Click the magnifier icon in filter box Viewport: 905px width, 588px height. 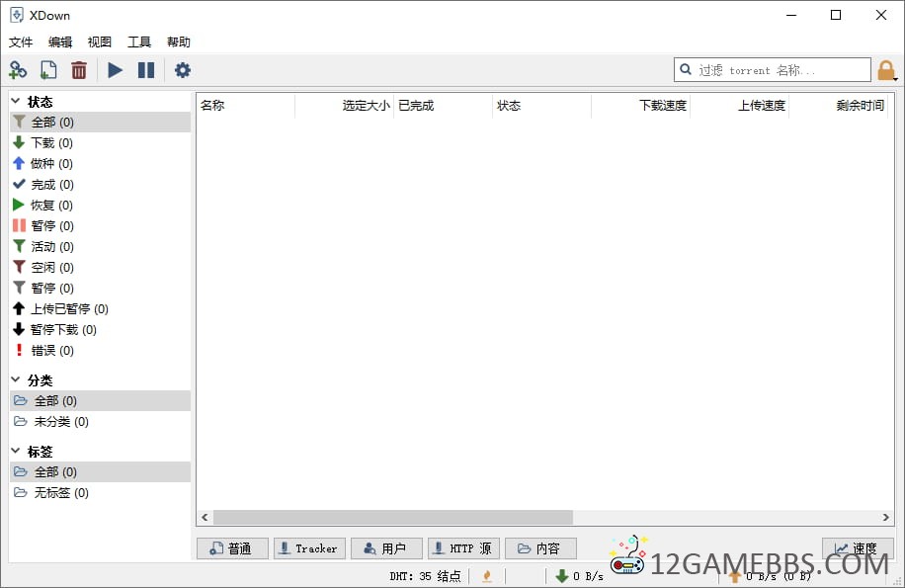click(686, 70)
